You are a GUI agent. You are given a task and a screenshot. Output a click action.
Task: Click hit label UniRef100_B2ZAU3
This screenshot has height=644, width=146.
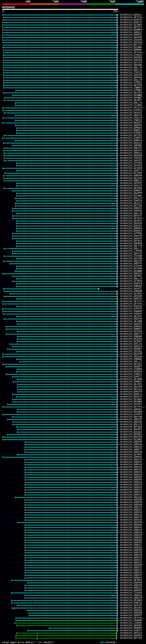pos(131,331)
